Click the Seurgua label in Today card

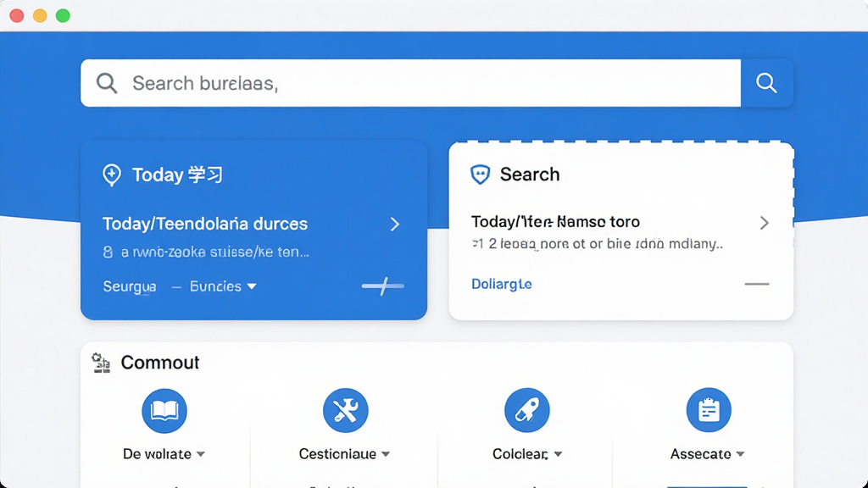(130, 286)
